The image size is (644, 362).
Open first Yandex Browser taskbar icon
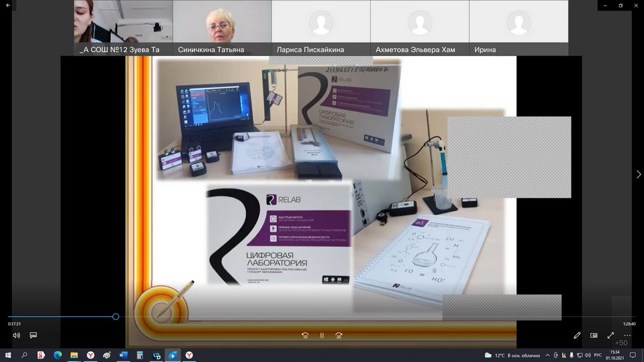pos(91,355)
